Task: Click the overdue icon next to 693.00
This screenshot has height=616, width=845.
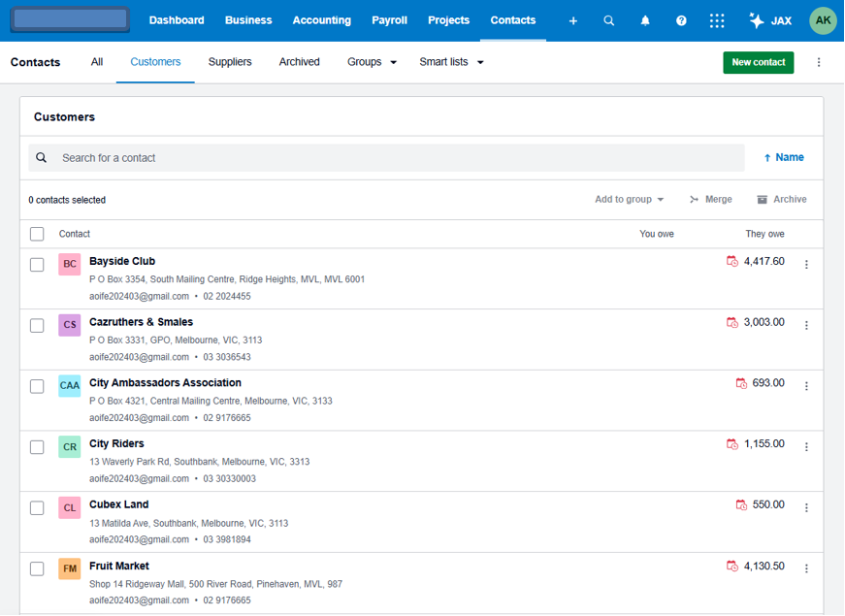Action: coord(741,383)
